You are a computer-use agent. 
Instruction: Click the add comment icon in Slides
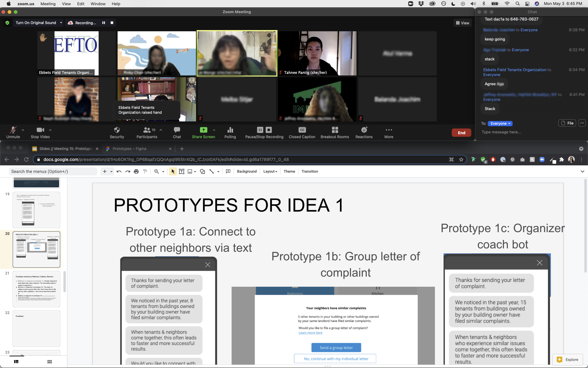coord(228,171)
